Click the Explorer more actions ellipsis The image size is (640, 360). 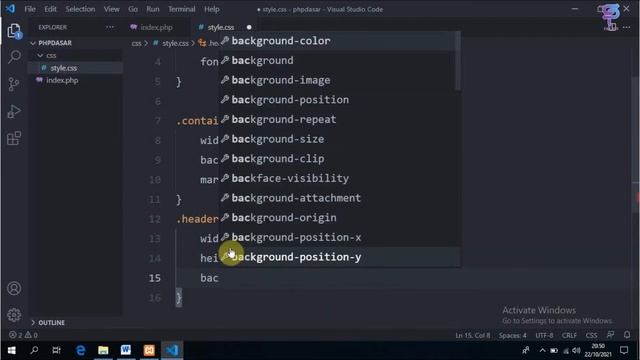coord(110,27)
